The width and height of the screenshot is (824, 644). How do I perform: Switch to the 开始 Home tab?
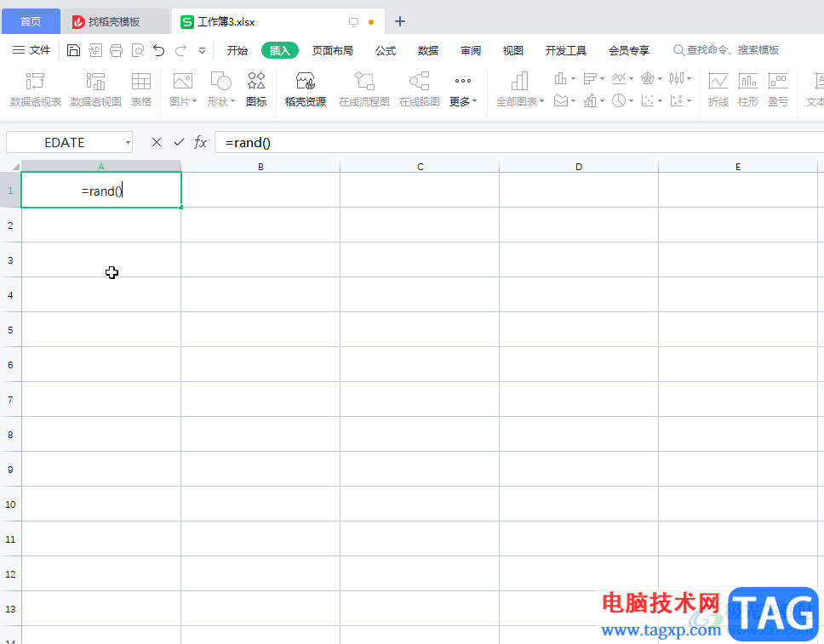pos(237,50)
